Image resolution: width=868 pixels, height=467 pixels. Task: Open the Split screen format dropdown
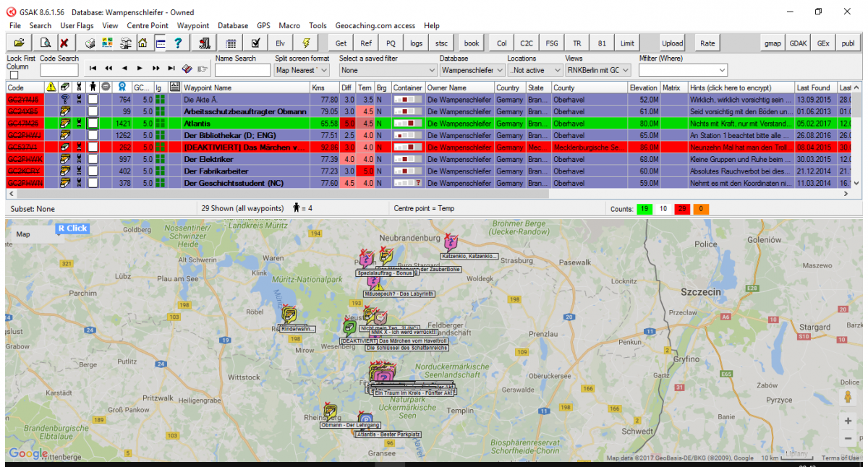[x=302, y=70]
